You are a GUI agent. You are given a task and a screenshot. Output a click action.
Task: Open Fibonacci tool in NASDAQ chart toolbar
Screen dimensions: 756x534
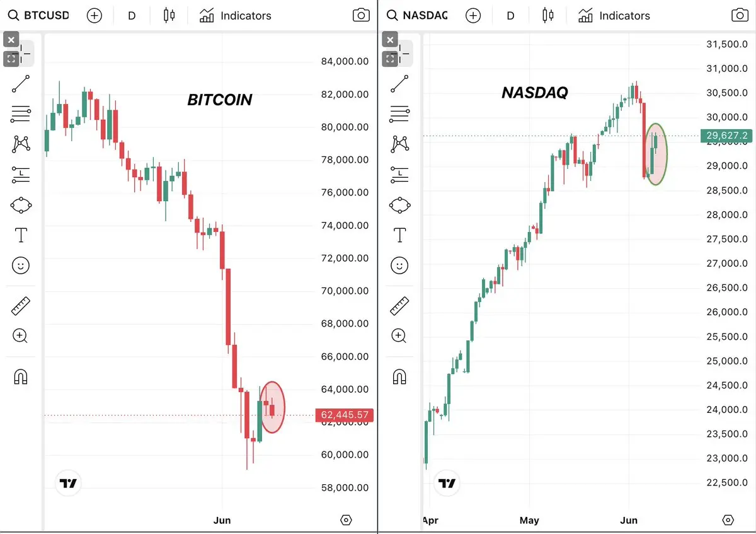coord(399,114)
